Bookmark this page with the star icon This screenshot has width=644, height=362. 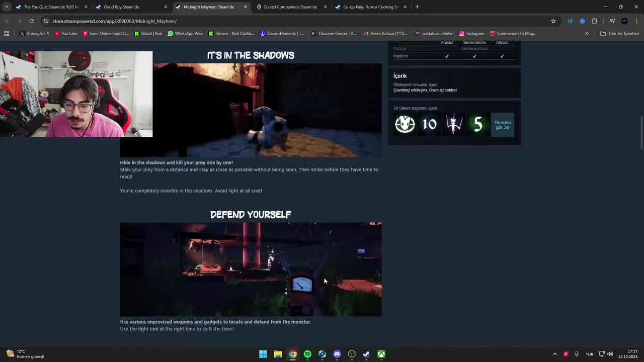coord(553,21)
